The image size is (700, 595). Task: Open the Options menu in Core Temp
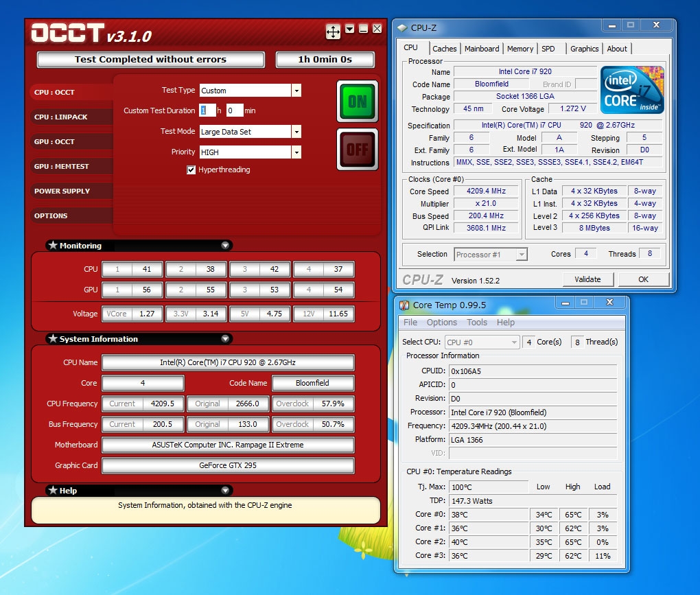coord(441,323)
